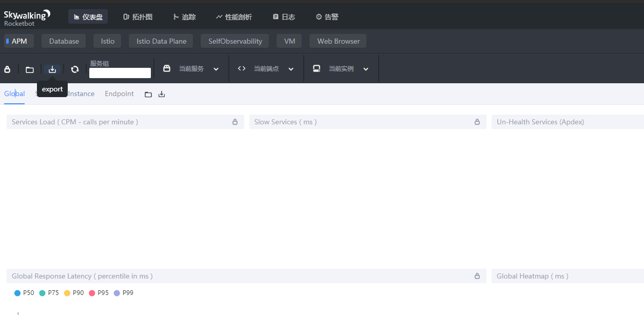Open the 日志 log tab
Image resolution: width=644 pixels, height=315 pixels.
[x=284, y=17]
